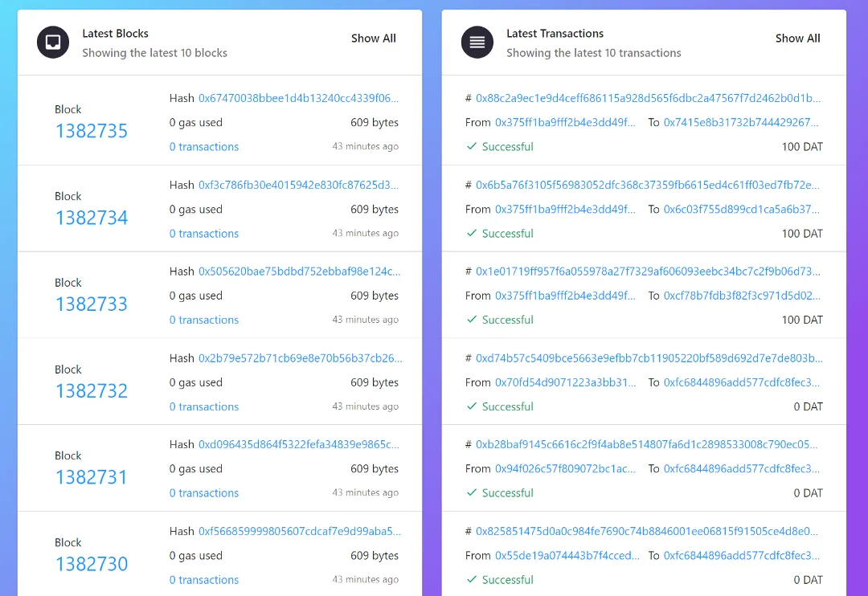
Task: Open block number 1382735
Action: tap(92, 131)
